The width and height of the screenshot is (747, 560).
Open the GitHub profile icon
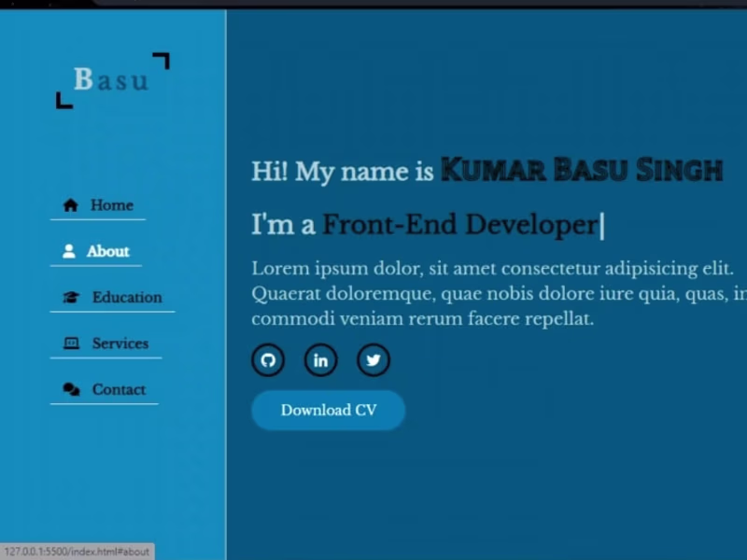click(268, 360)
